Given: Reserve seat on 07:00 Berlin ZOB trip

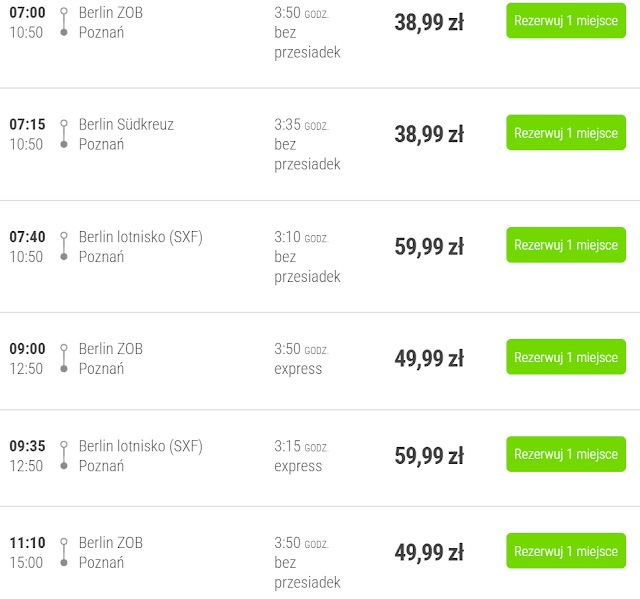Looking at the screenshot, I should tap(566, 20).
